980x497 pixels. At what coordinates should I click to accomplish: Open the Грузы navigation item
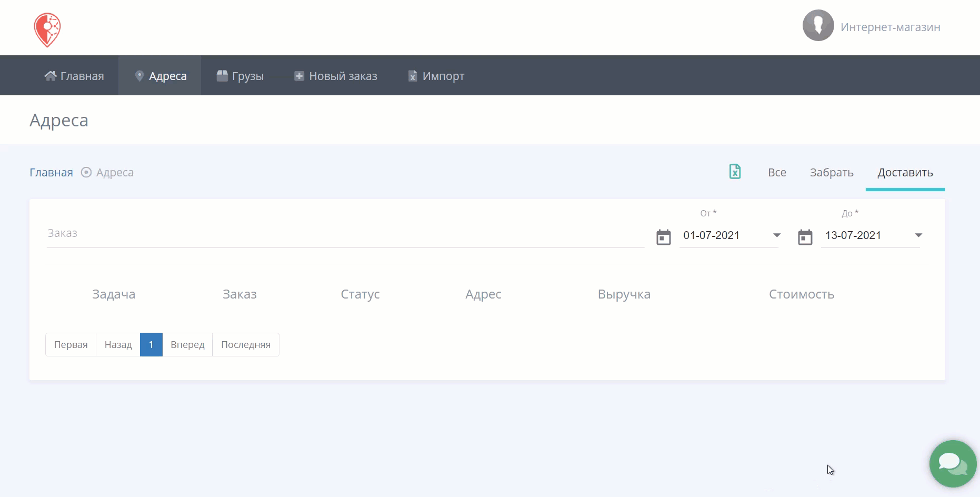click(240, 76)
